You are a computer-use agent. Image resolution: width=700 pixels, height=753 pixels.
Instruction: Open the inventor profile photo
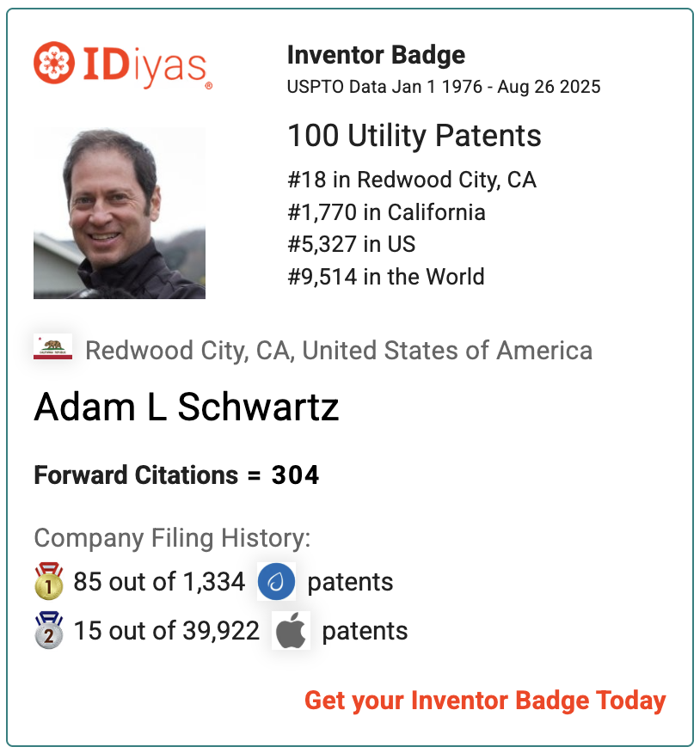point(120,212)
